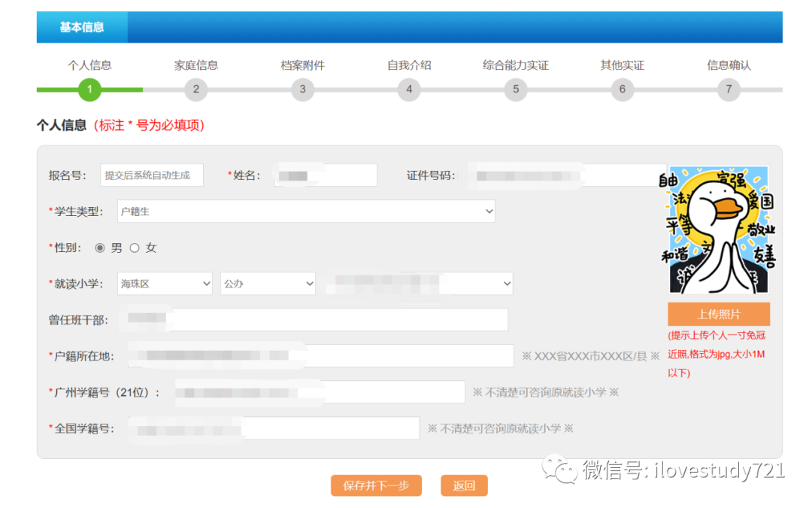This screenshot has width=812, height=508.
Task: Click the 保存并下一步 button
Action: pyautogui.click(x=376, y=485)
